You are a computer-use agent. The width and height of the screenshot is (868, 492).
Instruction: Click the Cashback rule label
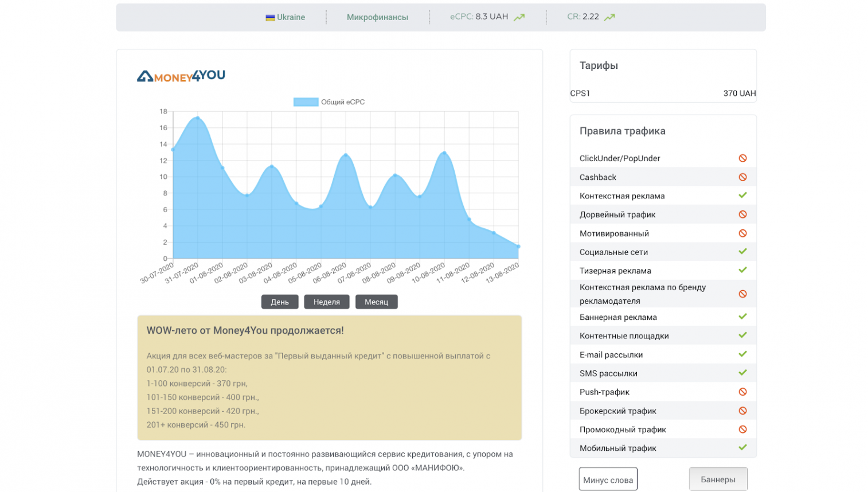598,177
